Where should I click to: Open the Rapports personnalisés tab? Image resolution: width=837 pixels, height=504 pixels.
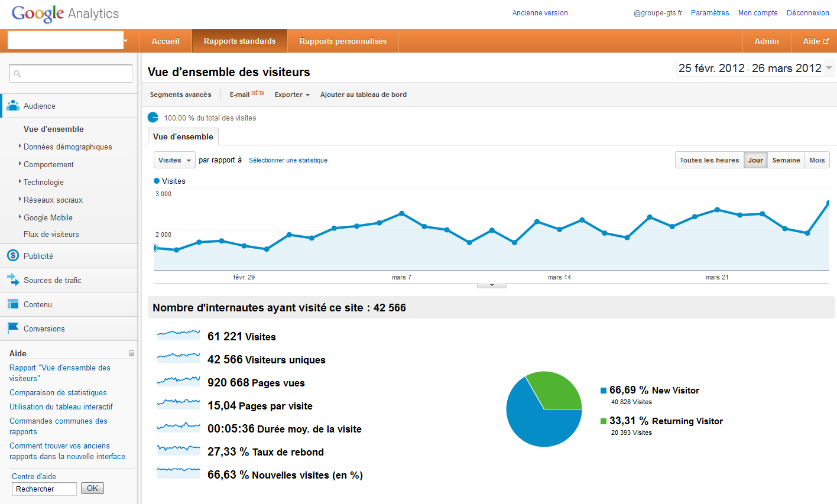point(343,41)
